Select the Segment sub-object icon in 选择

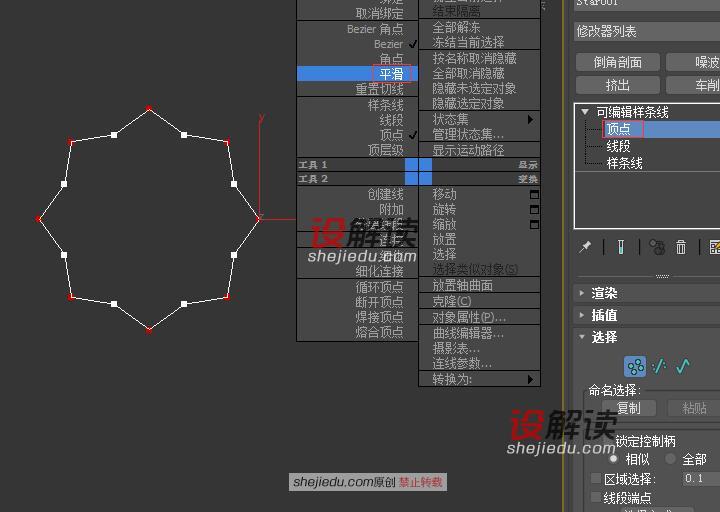(659, 366)
